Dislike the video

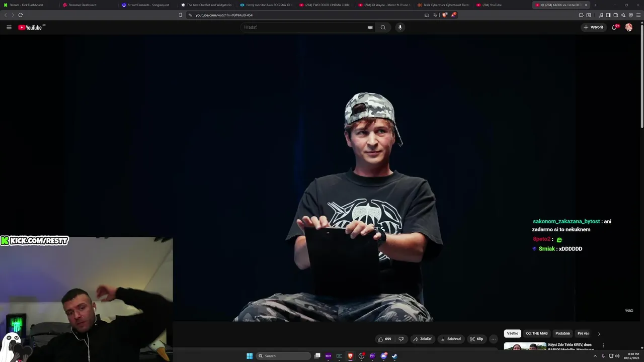tap(401, 339)
